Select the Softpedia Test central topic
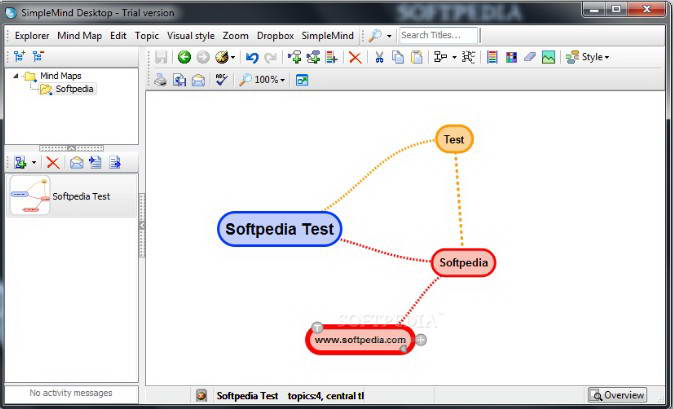 click(279, 229)
